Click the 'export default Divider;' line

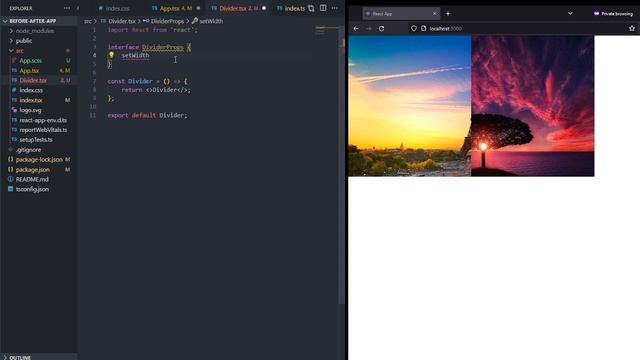[x=147, y=116]
